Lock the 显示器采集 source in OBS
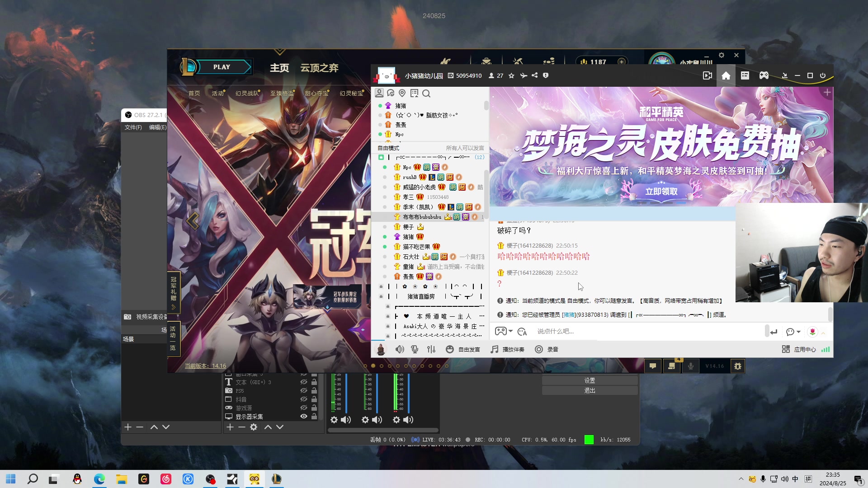Image resolution: width=868 pixels, height=488 pixels. coord(314,417)
